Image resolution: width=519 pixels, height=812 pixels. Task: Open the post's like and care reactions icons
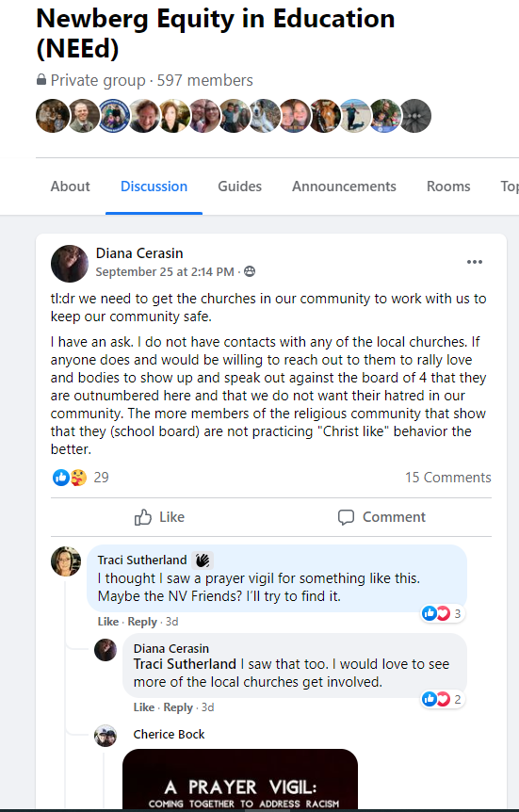pos(70,477)
